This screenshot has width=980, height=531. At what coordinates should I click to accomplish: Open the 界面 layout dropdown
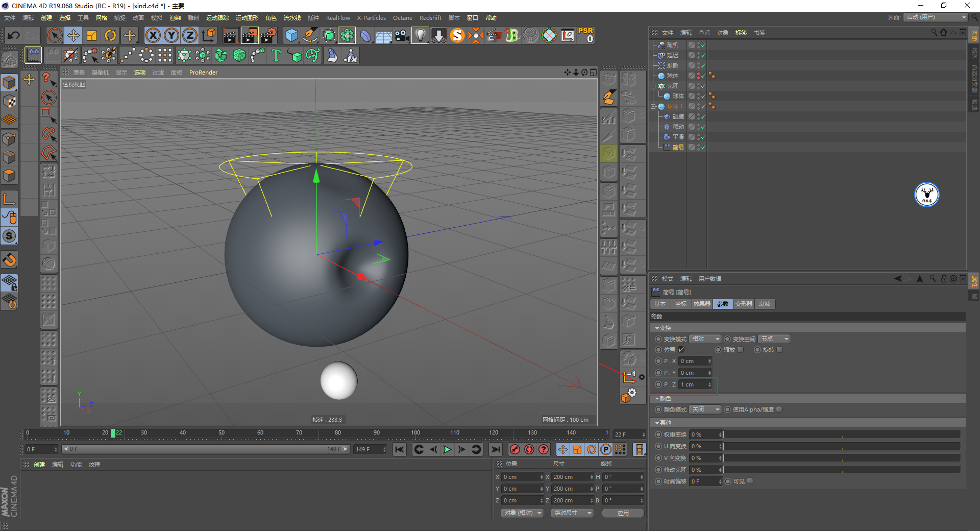[x=936, y=17]
